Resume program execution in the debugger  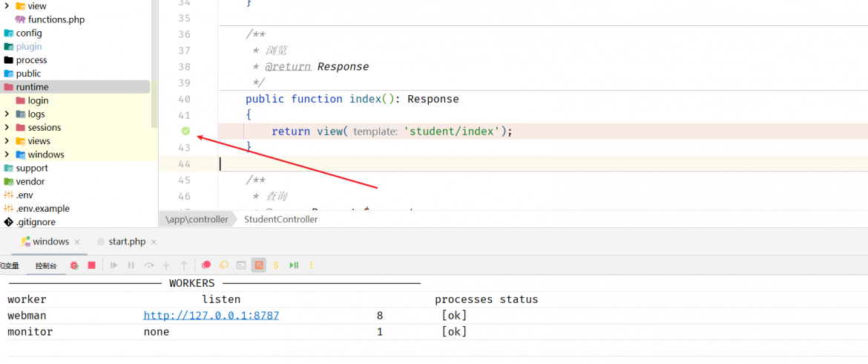(114, 265)
